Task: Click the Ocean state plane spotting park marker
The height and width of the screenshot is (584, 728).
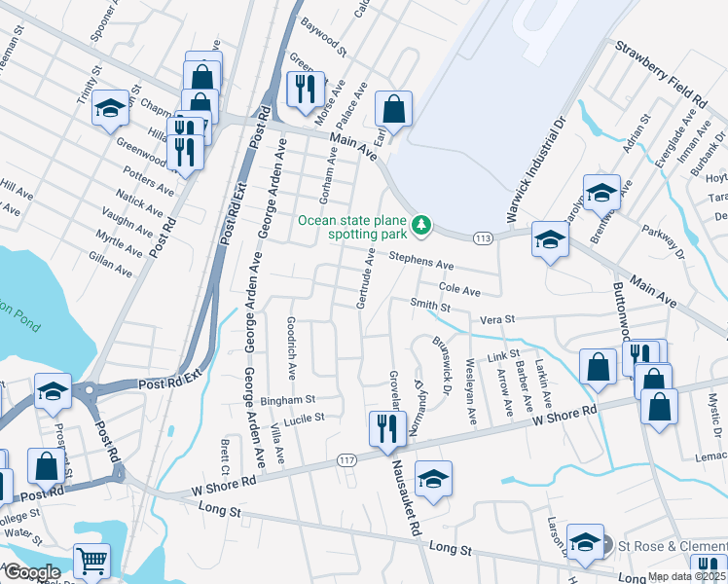Action: 421,225
